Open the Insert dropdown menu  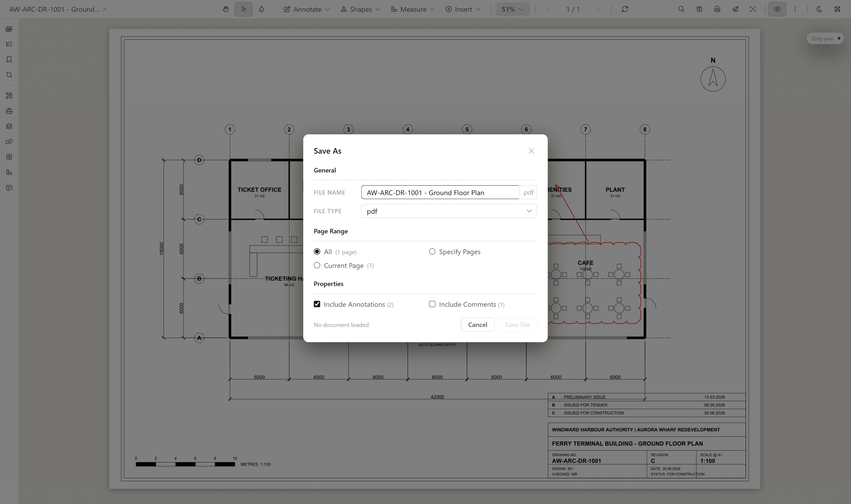[463, 9]
